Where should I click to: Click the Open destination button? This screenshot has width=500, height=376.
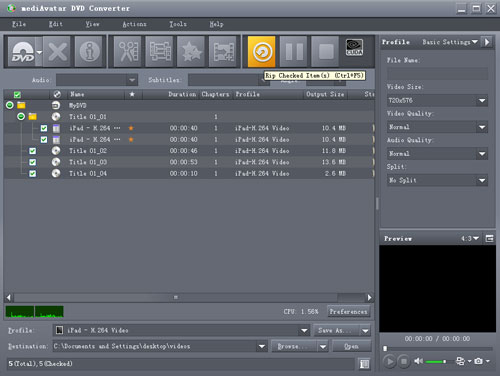352,346
